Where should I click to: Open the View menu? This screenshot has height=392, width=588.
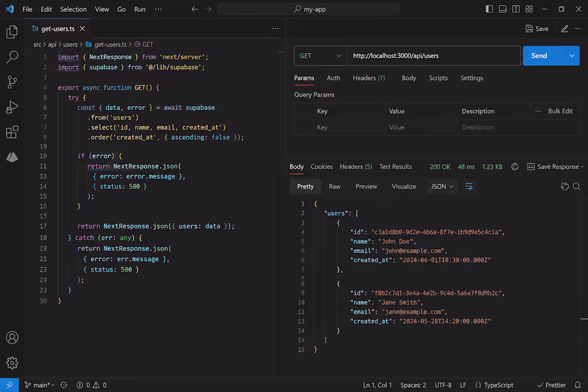coord(102,9)
